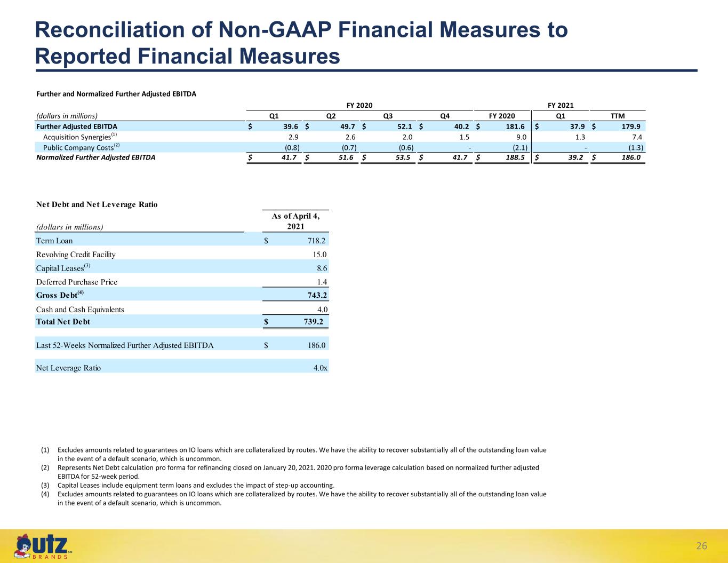Click the Utz Brands logo
The height and width of the screenshot is (563, 728).
(43, 546)
